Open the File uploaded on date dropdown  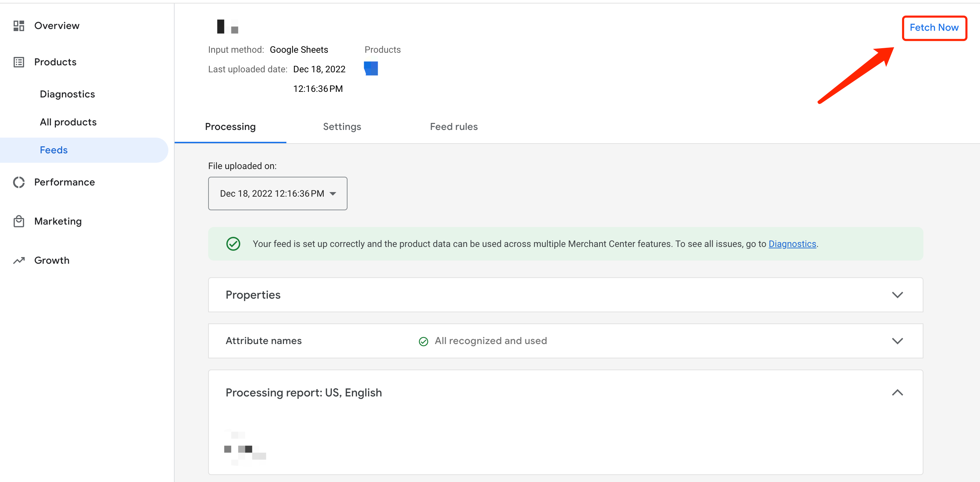[277, 193]
